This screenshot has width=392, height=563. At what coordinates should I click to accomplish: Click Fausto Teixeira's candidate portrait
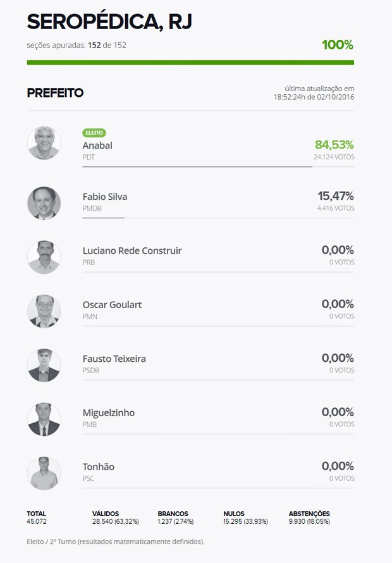click(44, 365)
